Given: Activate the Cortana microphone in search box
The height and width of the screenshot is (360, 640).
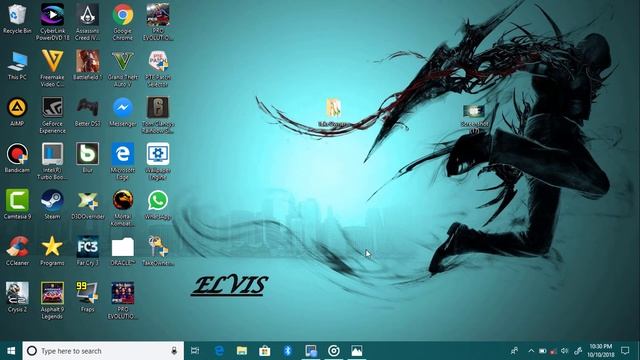Looking at the screenshot, I should point(174,351).
